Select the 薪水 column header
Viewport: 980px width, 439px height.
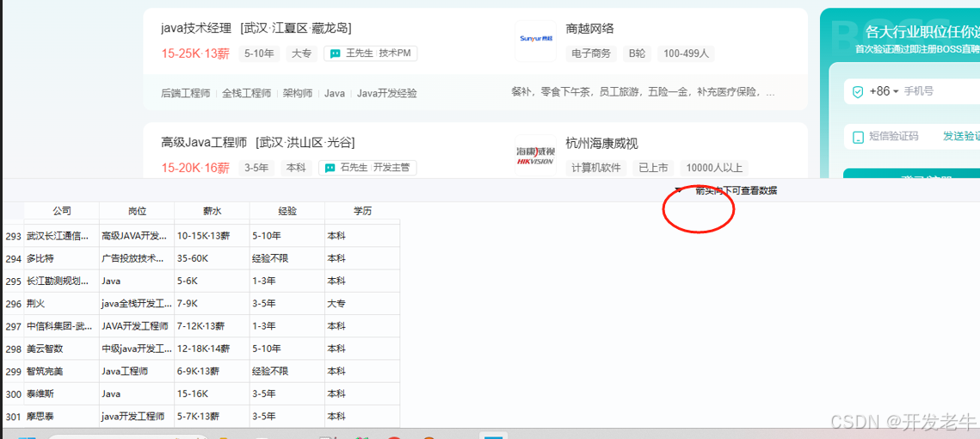tap(212, 211)
